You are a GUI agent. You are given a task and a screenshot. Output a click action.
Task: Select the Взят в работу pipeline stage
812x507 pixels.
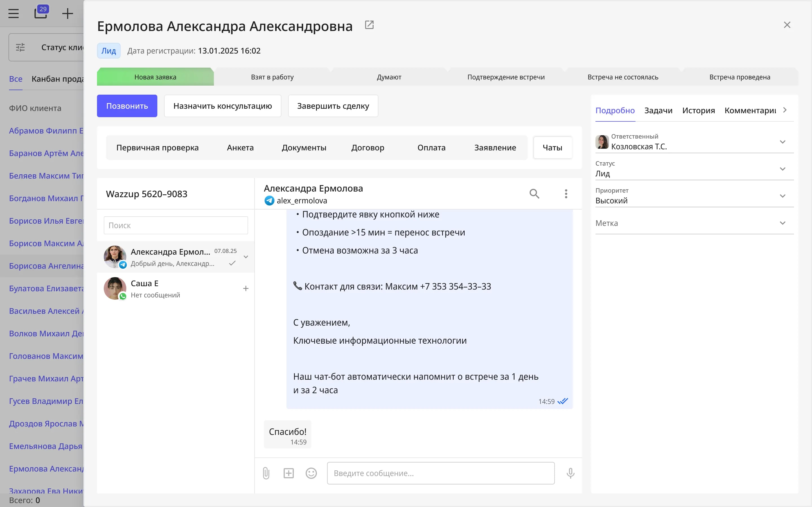(x=272, y=77)
